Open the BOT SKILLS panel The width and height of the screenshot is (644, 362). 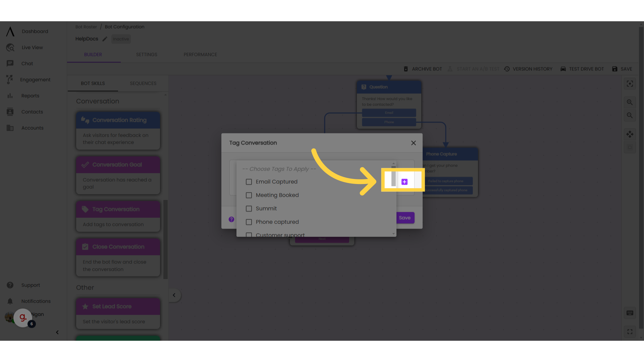[x=93, y=83]
